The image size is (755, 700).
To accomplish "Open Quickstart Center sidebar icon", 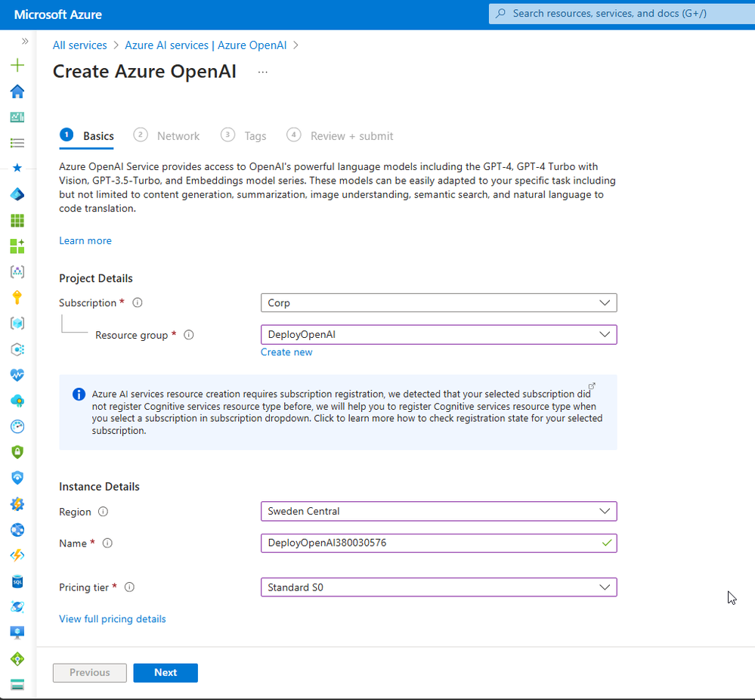I will tap(17, 246).
